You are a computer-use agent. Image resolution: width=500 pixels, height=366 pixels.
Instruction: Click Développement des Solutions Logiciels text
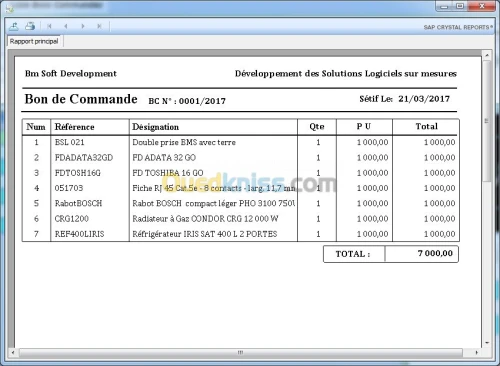[346, 74]
